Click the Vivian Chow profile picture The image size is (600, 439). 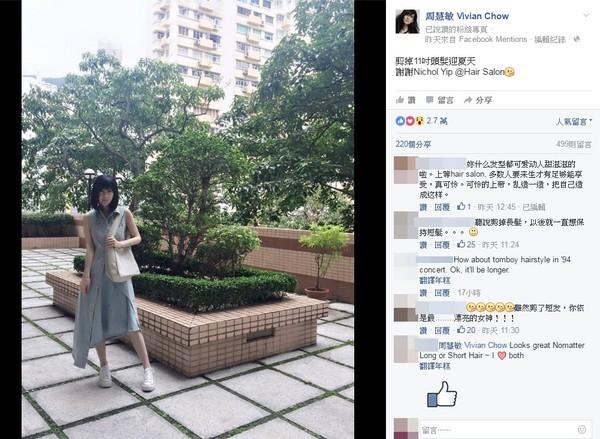pyautogui.click(x=407, y=21)
